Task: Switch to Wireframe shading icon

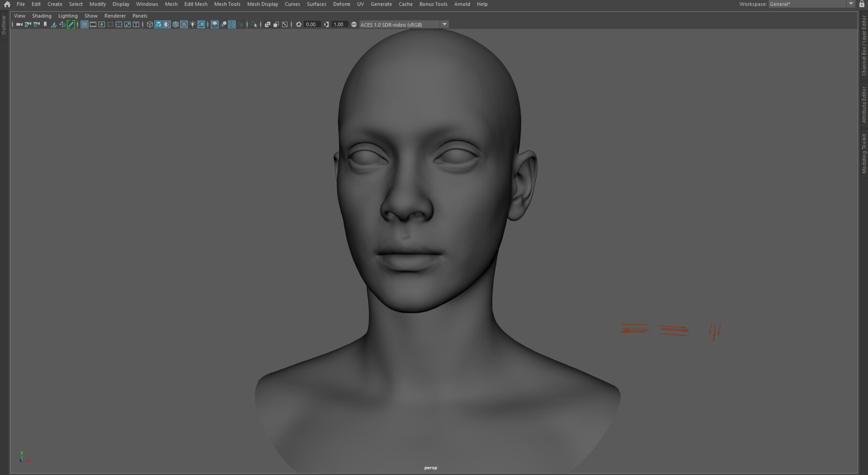Action: point(149,25)
